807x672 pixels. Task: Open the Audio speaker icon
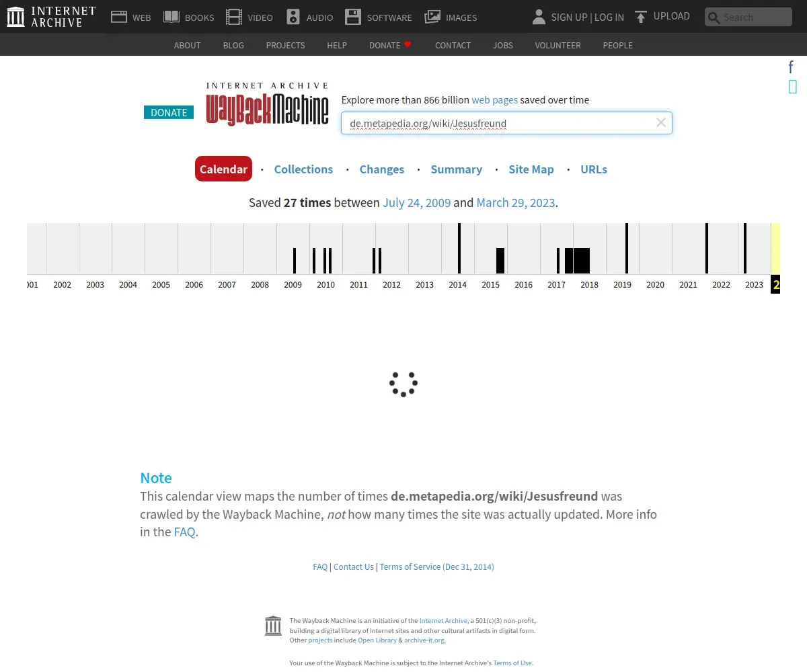(293, 17)
